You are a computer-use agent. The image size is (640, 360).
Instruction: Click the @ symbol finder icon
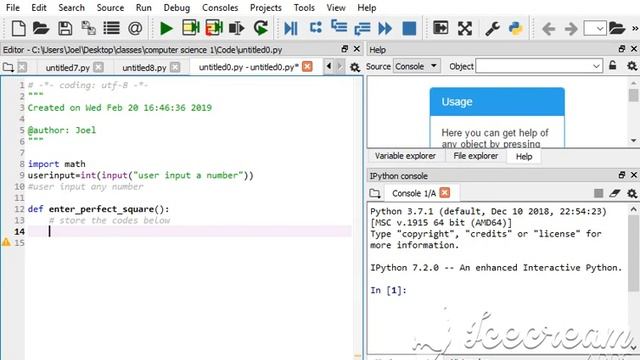tap(135, 29)
